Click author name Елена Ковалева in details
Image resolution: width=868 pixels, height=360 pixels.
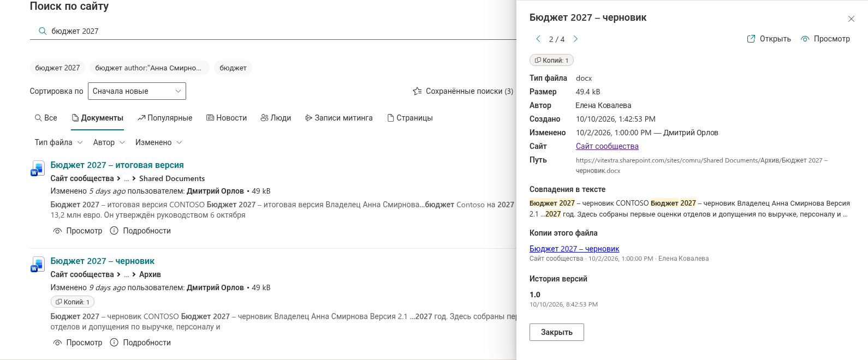(x=603, y=105)
